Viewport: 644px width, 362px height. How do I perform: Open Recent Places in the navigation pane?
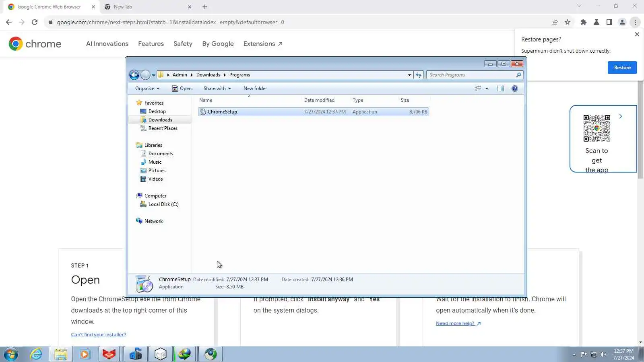point(163,128)
